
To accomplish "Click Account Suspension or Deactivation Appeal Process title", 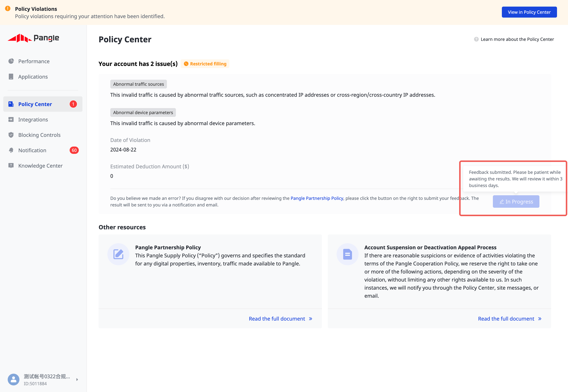I will (x=430, y=247).
